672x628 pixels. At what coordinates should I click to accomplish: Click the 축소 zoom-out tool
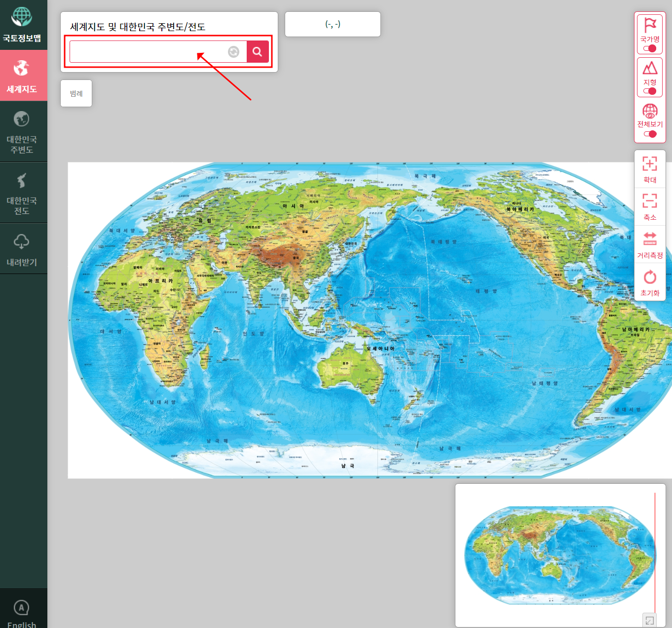650,207
